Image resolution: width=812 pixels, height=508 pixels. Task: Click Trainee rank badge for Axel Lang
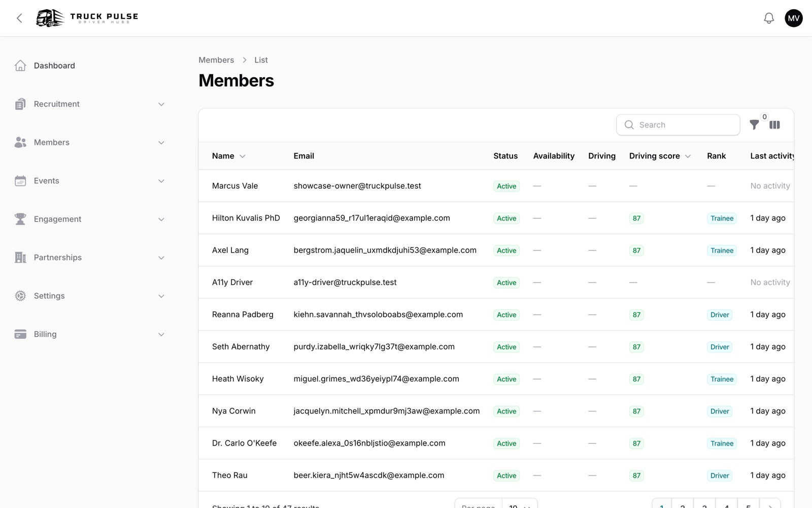click(x=722, y=250)
